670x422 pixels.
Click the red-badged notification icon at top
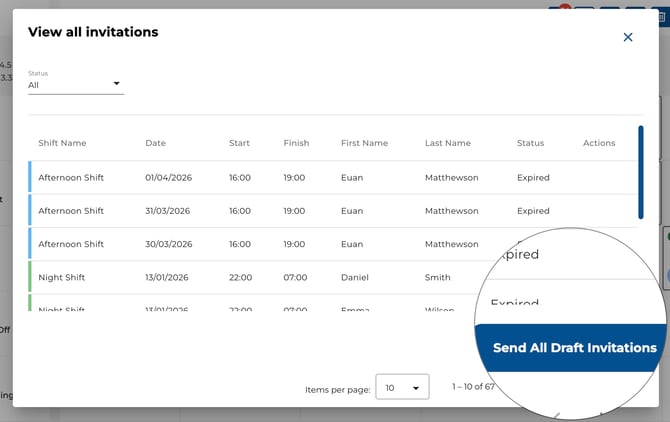click(561, 10)
